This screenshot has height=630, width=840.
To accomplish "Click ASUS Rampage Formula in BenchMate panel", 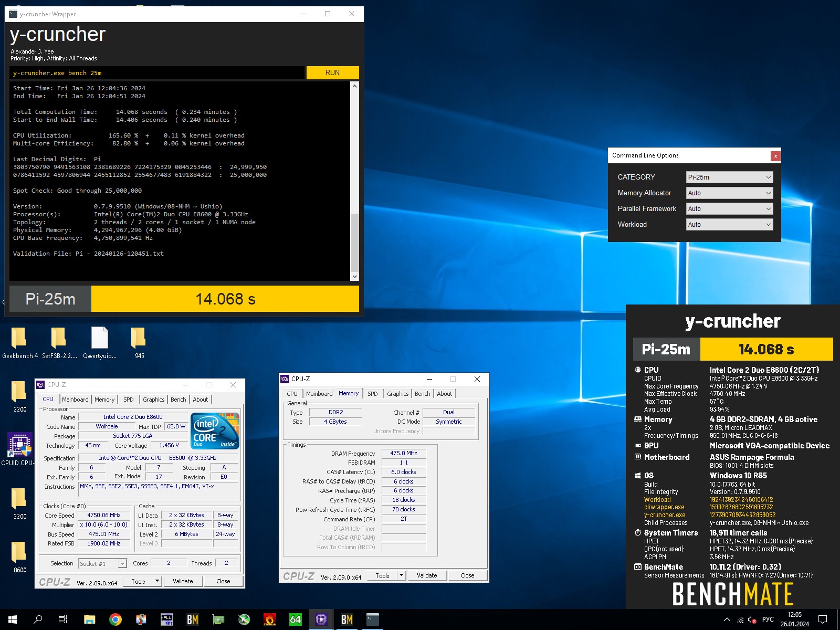I will coord(752,457).
